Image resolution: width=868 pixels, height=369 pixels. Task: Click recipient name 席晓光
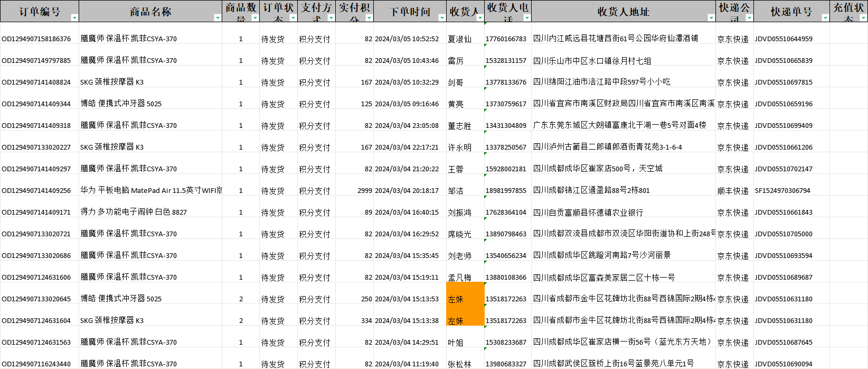459,234
